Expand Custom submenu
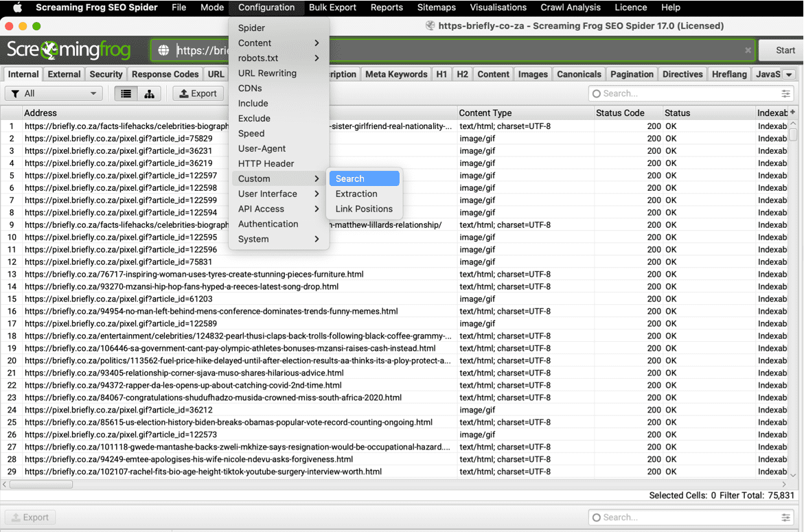This screenshot has width=804, height=532. 279,178
